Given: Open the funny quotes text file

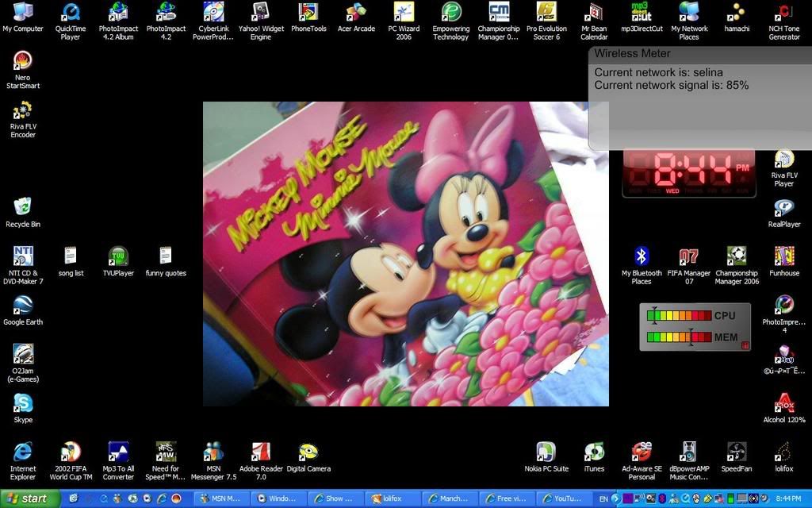Looking at the screenshot, I should [x=166, y=256].
